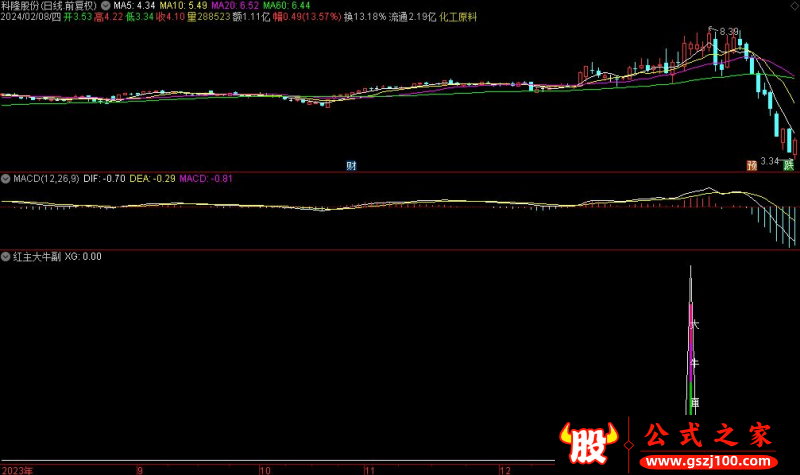Expand the MACD indicator dropdown arrow
The width and height of the screenshot is (800, 475).
[6, 178]
